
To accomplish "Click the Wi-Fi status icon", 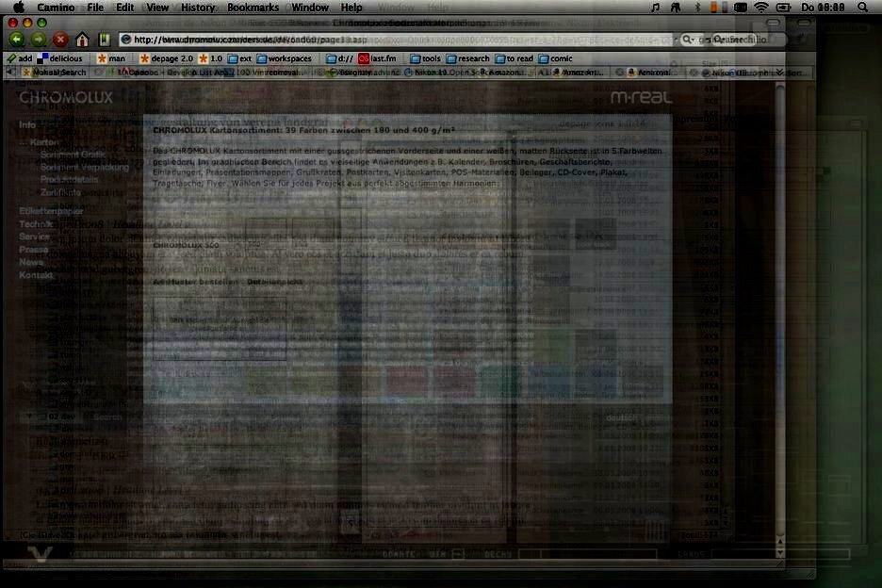I will (761, 8).
